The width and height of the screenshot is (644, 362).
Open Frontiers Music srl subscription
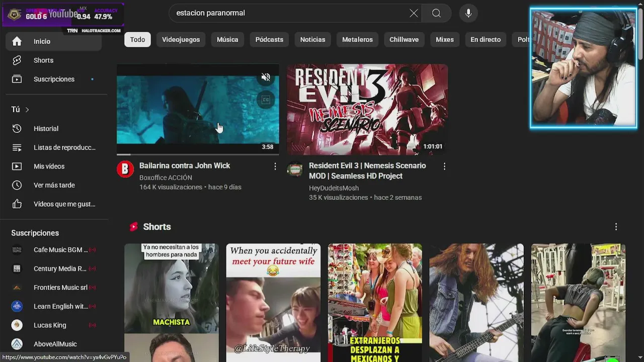pos(54,288)
